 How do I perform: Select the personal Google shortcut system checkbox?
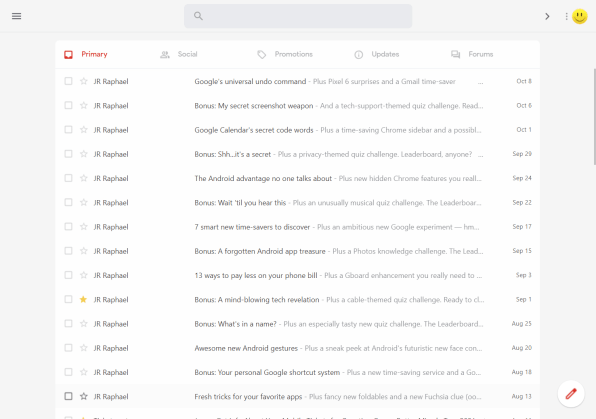pos(68,372)
